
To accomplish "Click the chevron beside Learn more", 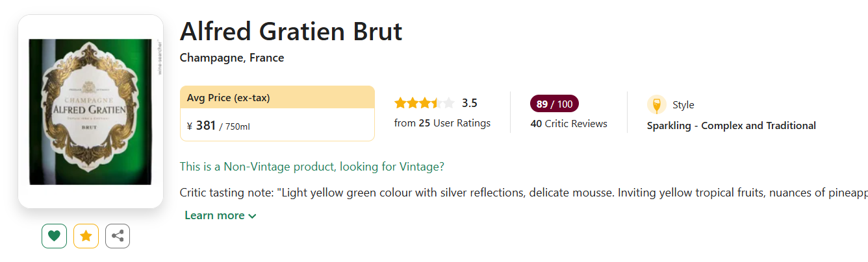I will coord(252,216).
